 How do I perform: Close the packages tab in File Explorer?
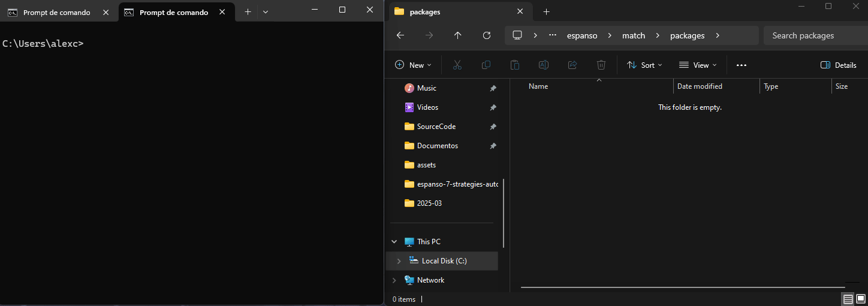coord(520,11)
